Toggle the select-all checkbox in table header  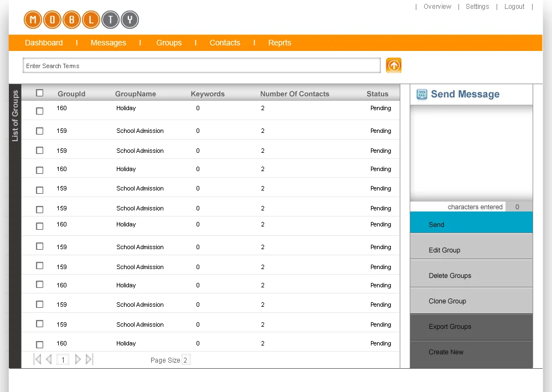coord(40,92)
